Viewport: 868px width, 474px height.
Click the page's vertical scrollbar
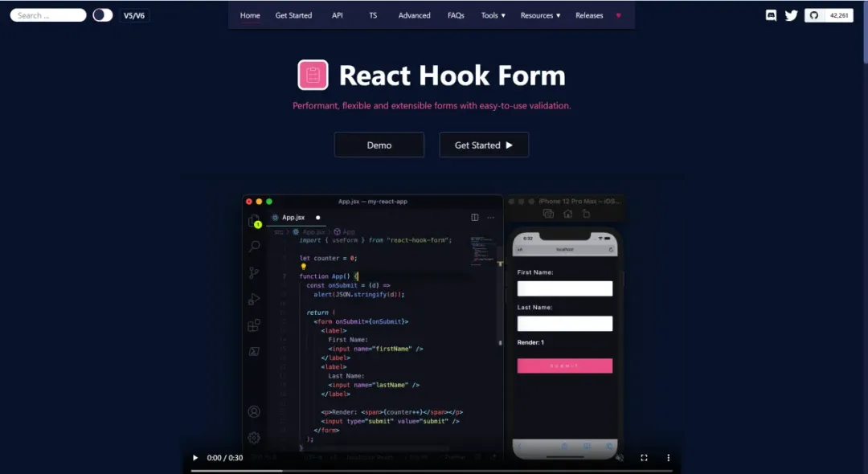865,33
